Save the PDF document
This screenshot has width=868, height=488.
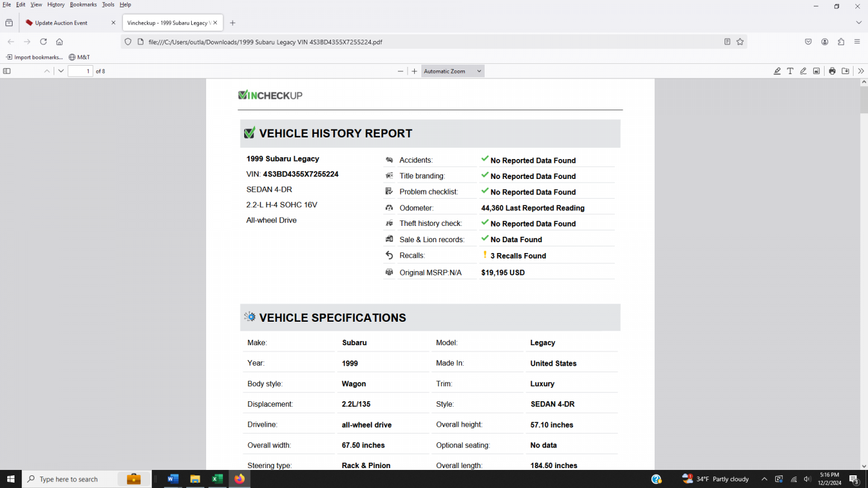pyautogui.click(x=846, y=71)
